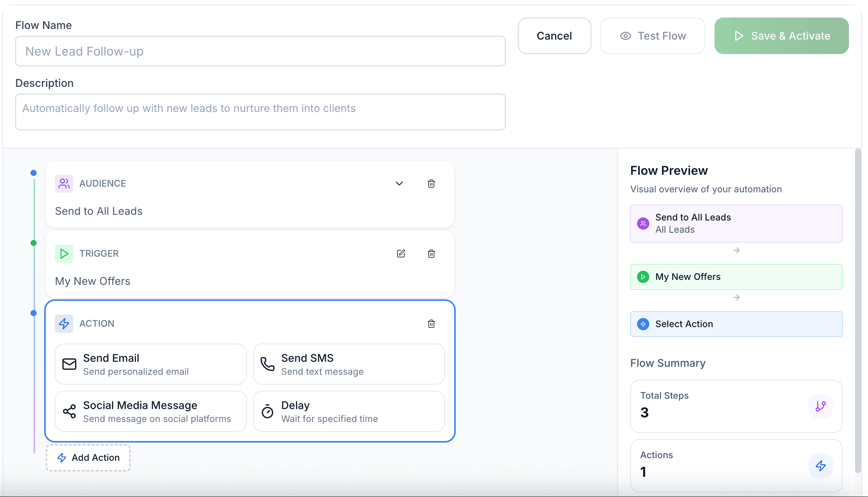Click Cancel to discard the flow
This screenshot has width=868, height=497.
click(x=554, y=36)
